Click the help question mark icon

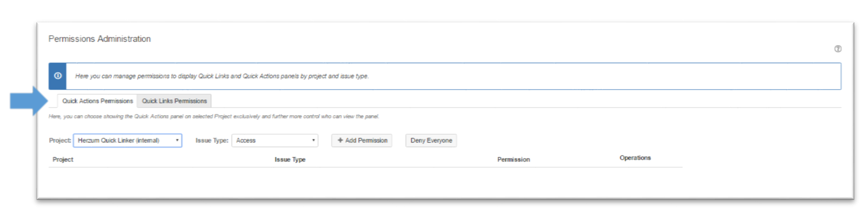[837, 49]
